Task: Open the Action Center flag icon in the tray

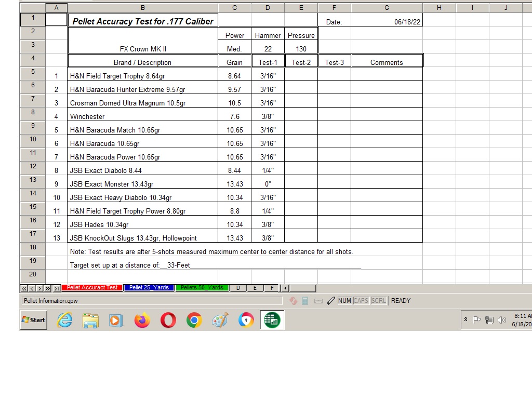Action: (477, 320)
